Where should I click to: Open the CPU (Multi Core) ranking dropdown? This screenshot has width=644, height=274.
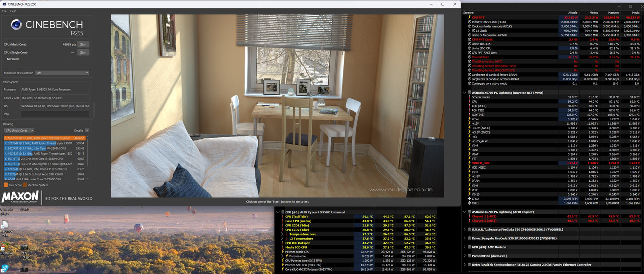(19, 130)
